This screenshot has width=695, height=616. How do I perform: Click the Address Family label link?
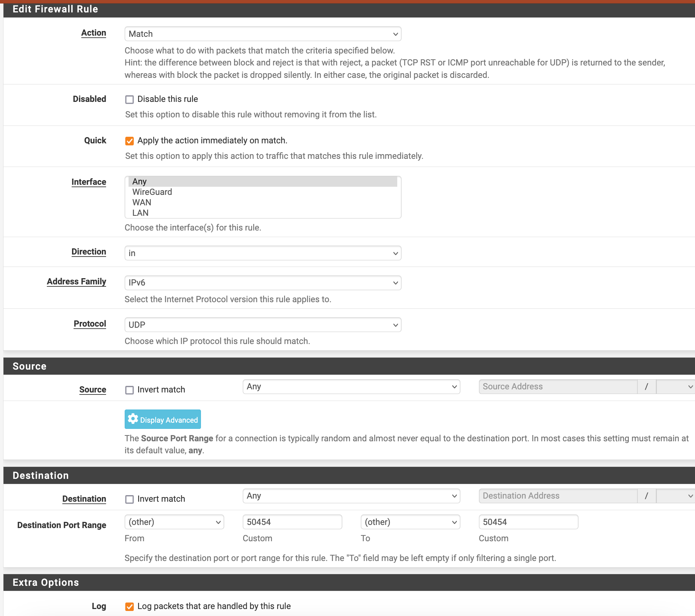77,282
